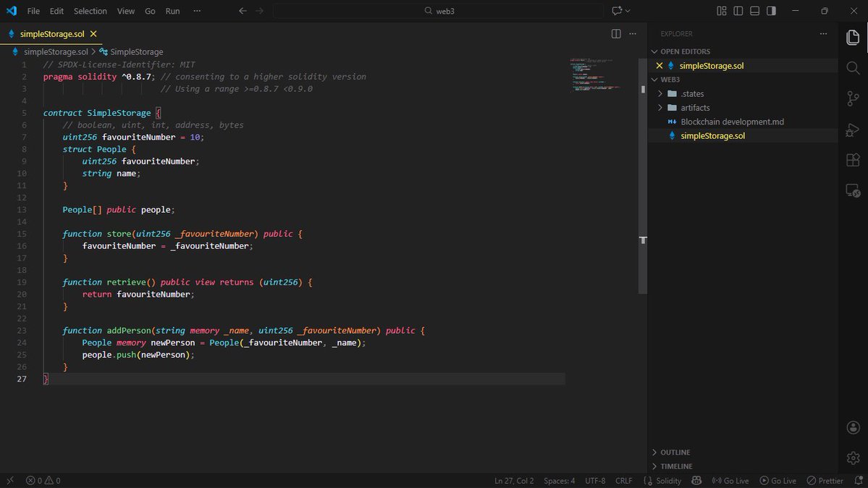Open the Go menu
Viewport: 868px width, 488px height.
[x=150, y=11]
